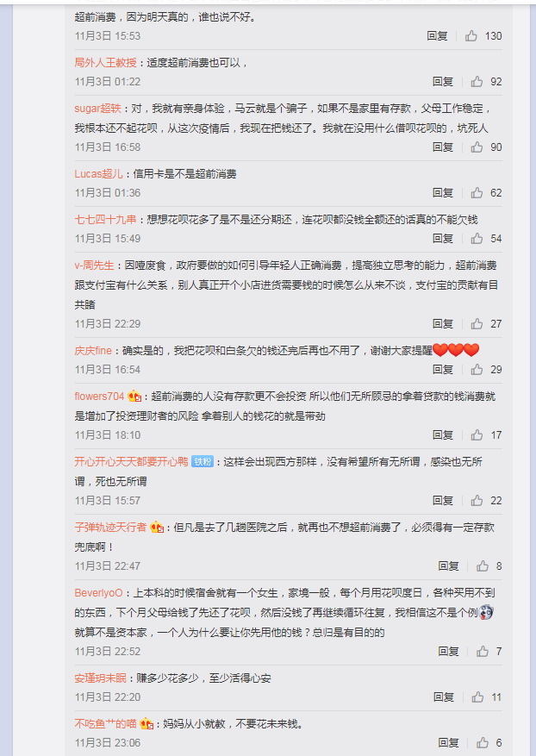Click the member badge beside flowers704
The image size is (536, 756).
[135, 397]
